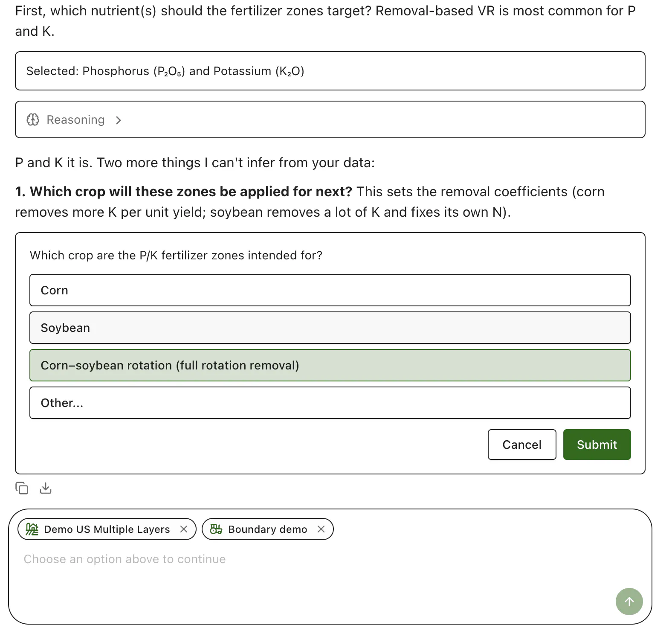Remove the Boundary demo chip
This screenshot has width=672, height=628.
tap(321, 529)
